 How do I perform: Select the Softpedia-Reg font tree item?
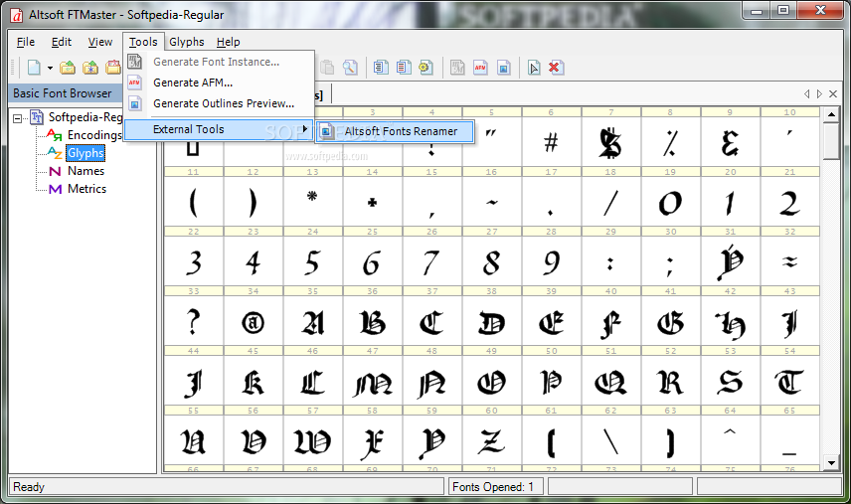point(85,117)
